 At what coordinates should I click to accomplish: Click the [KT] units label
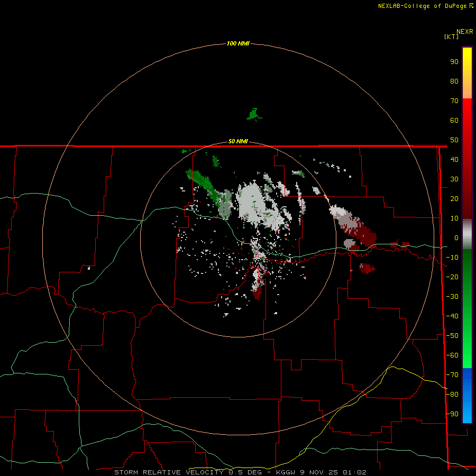[x=452, y=36]
